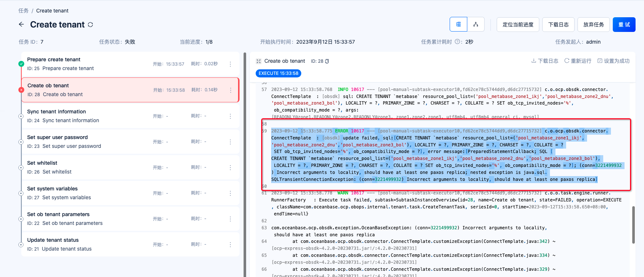Click 任务 breadcrumb link
Image resolution: width=644 pixels, height=277 pixels.
(x=24, y=11)
